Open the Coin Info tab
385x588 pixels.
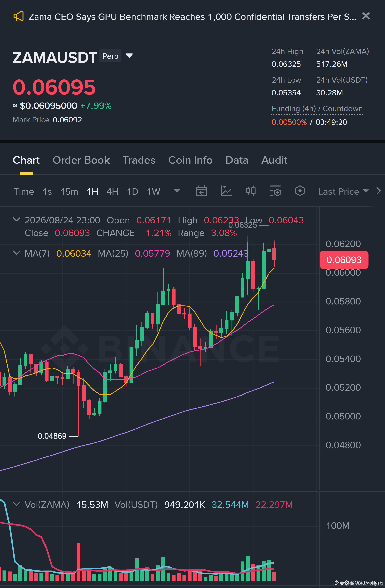pyautogui.click(x=190, y=160)
